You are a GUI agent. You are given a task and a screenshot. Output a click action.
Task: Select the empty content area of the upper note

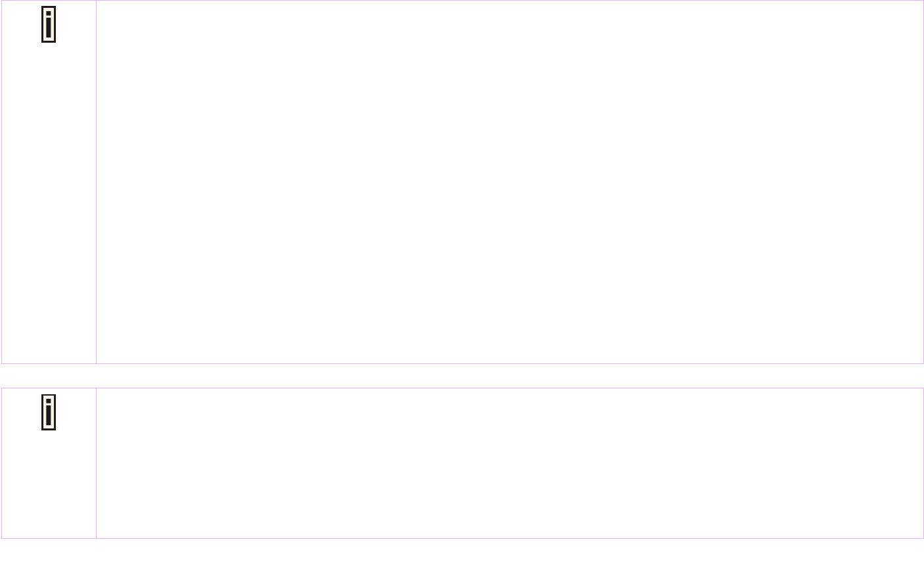tap(510, 182)
